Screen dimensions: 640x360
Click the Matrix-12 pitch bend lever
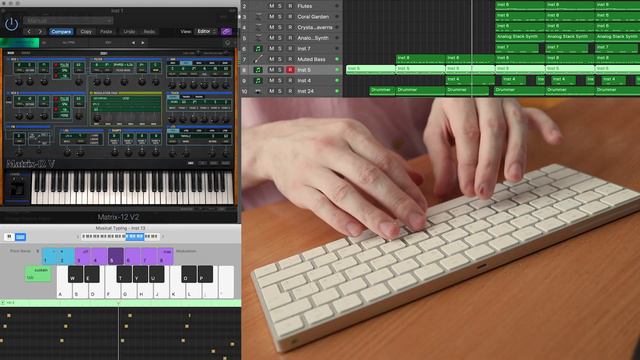pos(17,189)
